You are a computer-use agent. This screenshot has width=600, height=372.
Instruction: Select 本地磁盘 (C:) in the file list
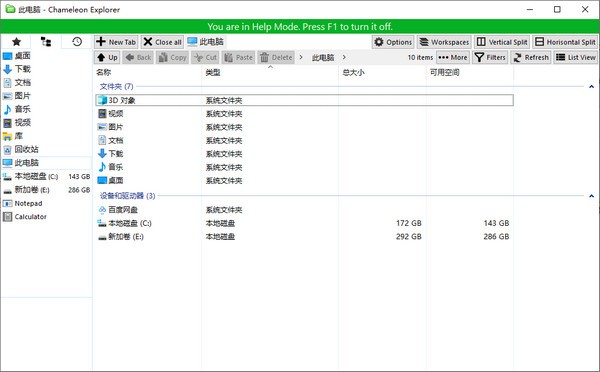[130, 223]
